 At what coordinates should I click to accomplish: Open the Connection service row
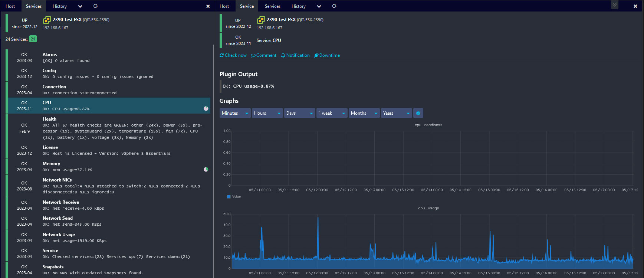click(108, 89)
